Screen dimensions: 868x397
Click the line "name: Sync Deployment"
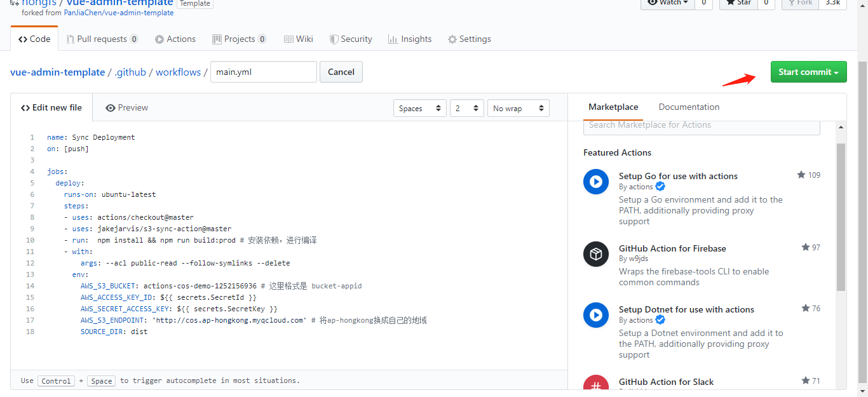[x=91, y=137]
